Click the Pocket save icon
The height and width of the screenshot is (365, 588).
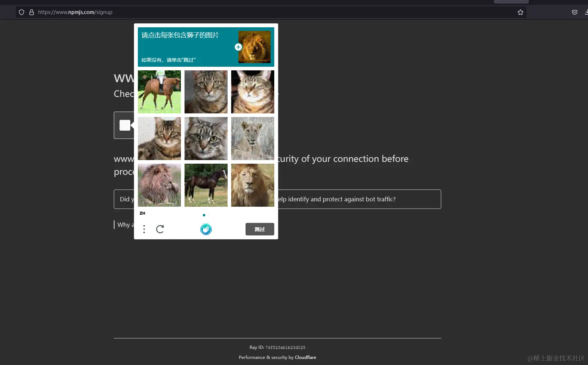575,12
